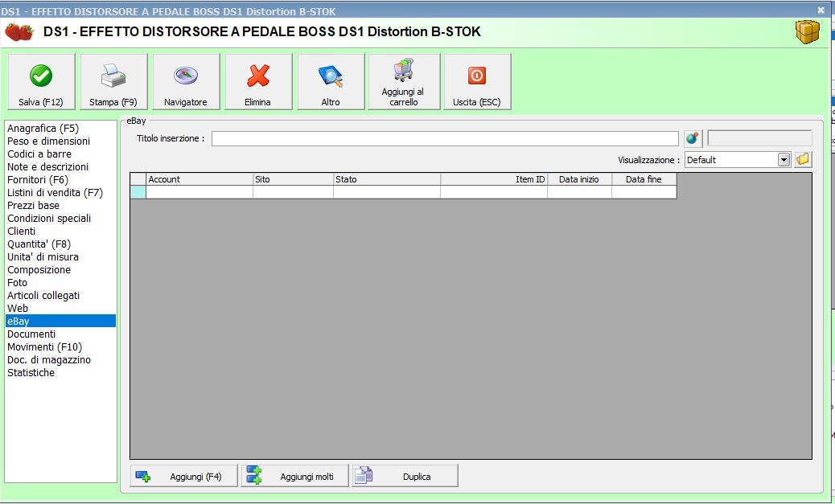
Task: Click the yellow folder icon near Visualizzazione
Action: tap(803, 159)
